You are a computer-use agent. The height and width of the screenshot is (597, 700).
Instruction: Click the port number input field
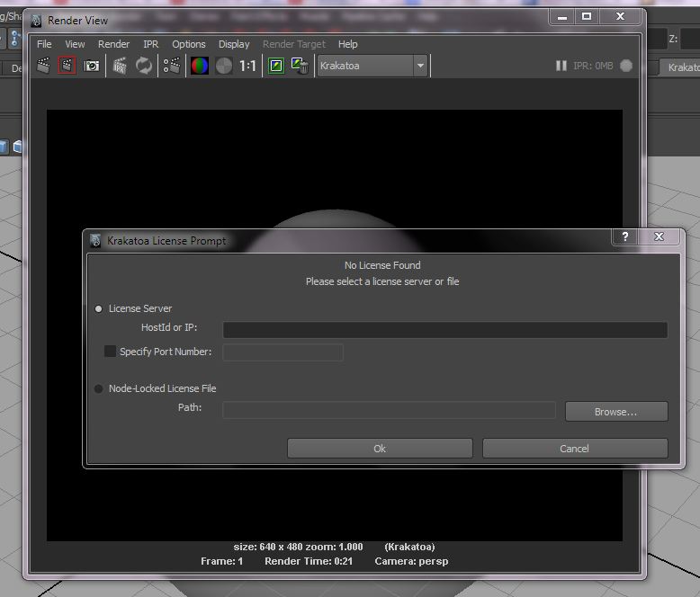[x=283, y=352]
